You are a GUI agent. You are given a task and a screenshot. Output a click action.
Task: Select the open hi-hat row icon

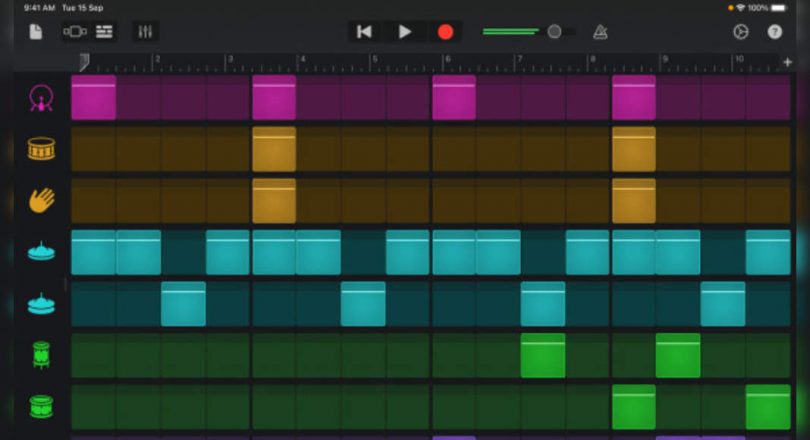[41, 304]
